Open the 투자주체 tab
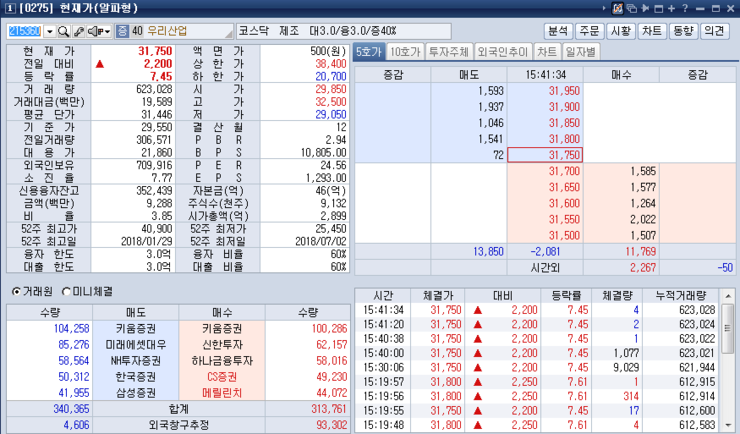This screenshot has width=740, height=434. click(449, 51)
